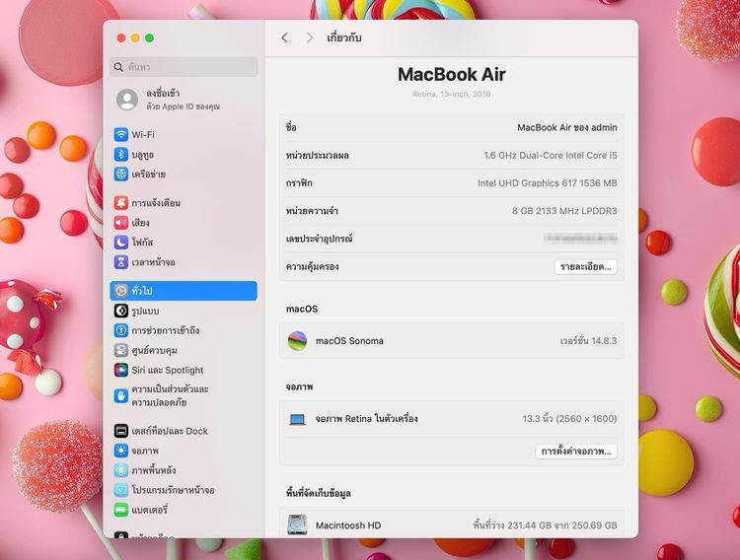Click the 'macOS Sonoma' name text

tap(349, 340)
